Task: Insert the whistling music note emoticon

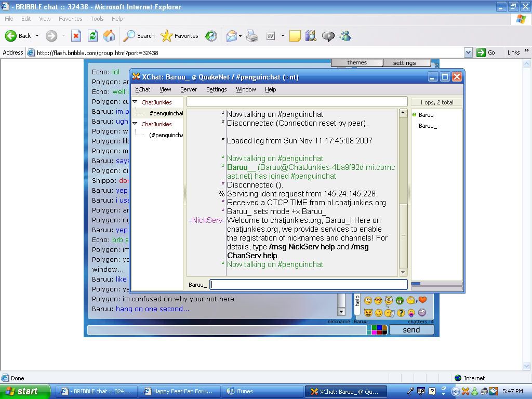Action: [411, 300]
